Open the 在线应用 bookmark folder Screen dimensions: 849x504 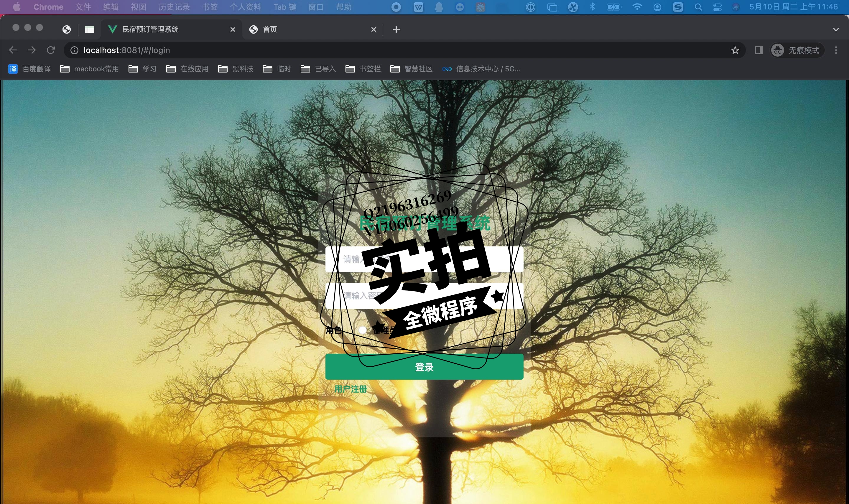[x=187, y=69]
